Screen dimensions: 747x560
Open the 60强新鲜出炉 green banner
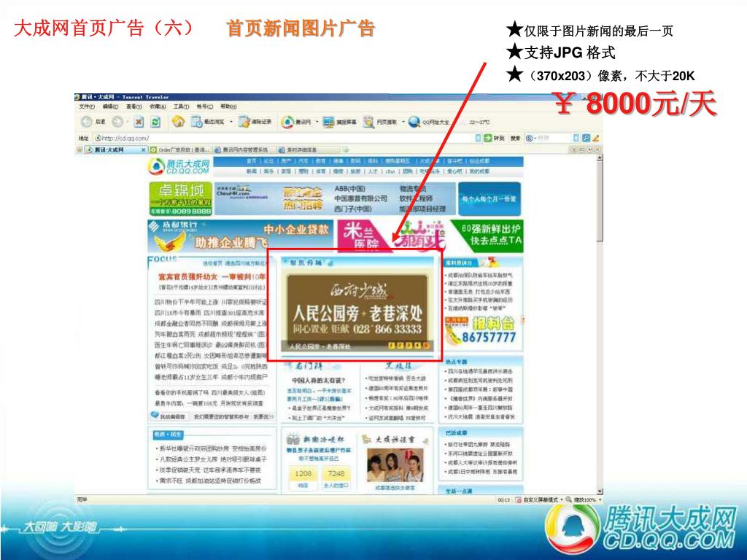487,236
